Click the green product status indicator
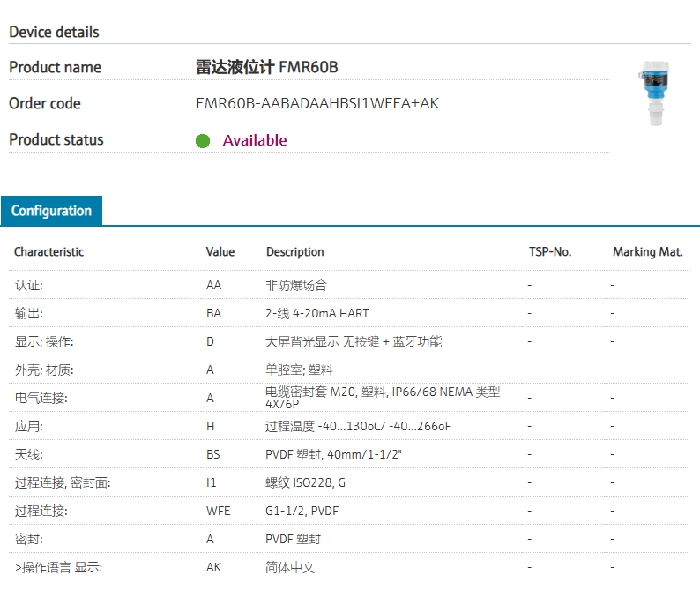Screen dimensions: 700x590 (203, 141)
